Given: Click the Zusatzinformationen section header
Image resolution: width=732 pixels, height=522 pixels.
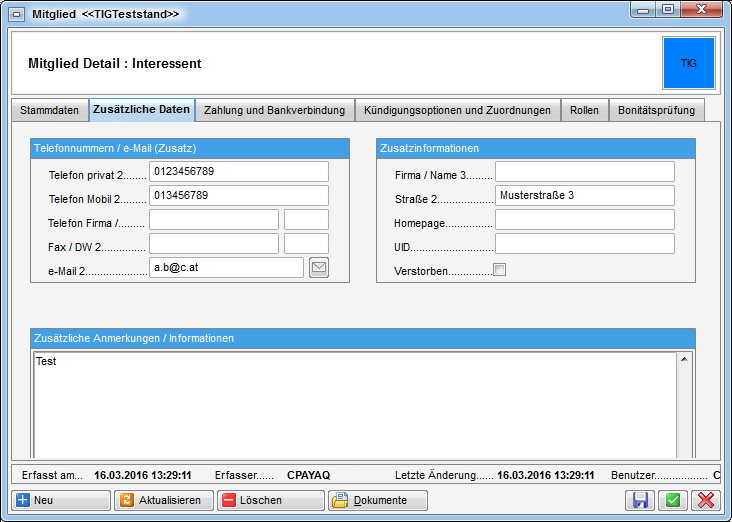Looking at the screenshot, I should coord(536,148).
